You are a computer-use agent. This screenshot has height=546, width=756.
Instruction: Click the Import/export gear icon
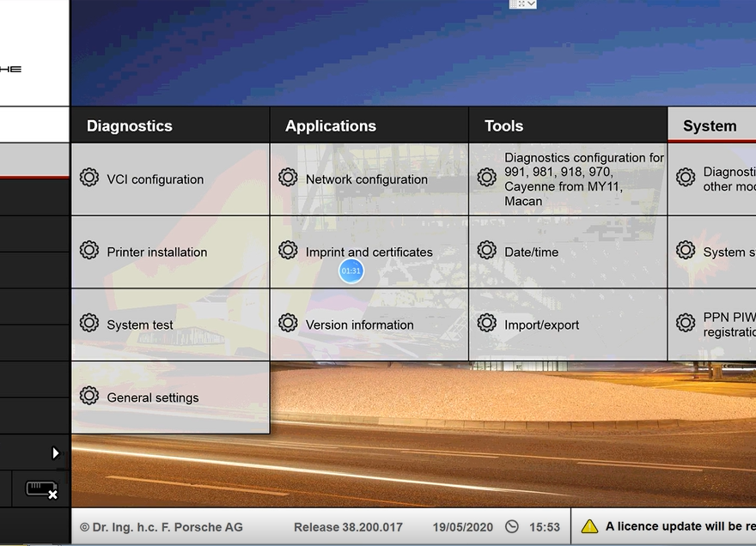[x=487, y=323]
